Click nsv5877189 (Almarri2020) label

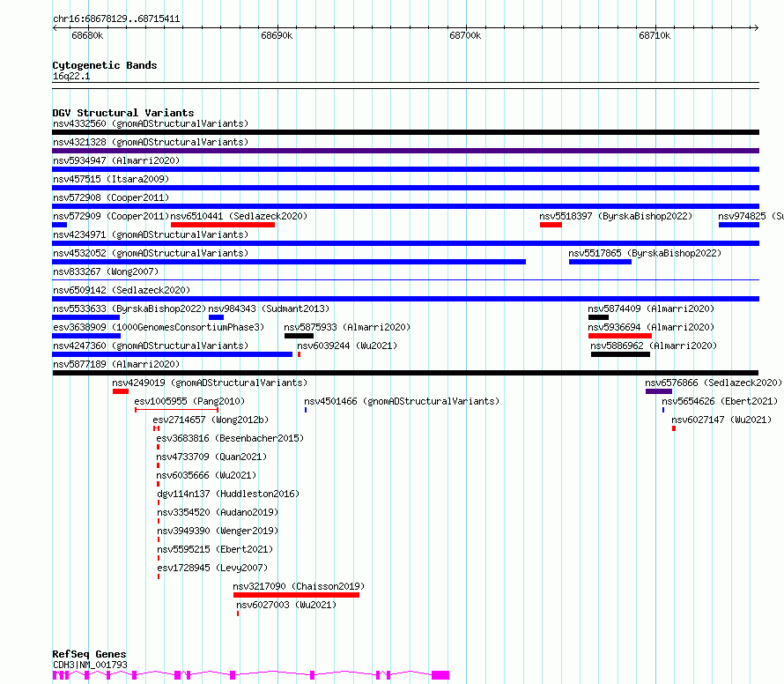coord(116,364)
